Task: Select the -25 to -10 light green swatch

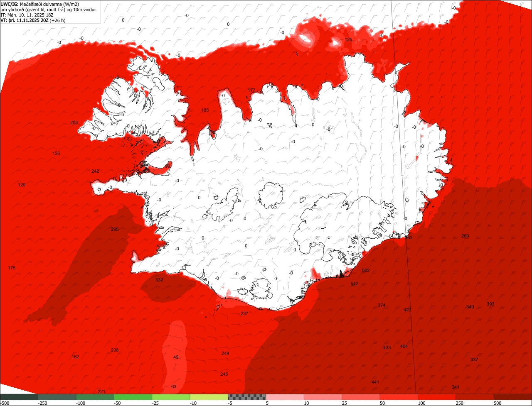Action: pyautogui.click(x=171, y=397)
